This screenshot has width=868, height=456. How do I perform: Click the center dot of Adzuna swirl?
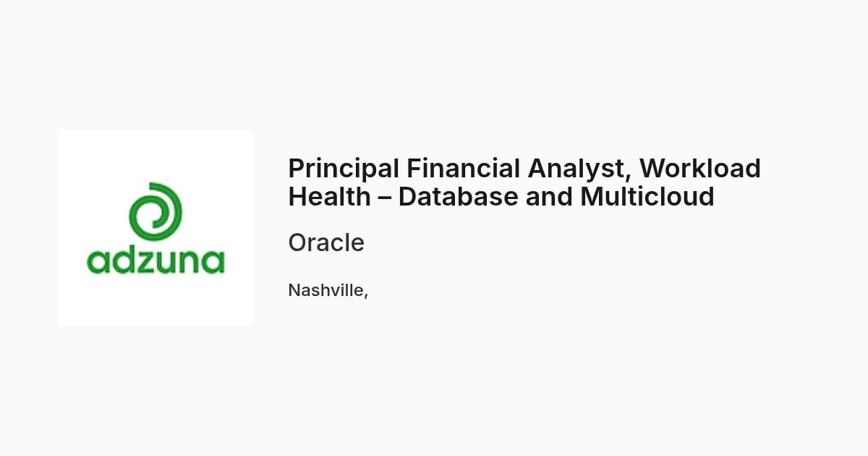155,214
